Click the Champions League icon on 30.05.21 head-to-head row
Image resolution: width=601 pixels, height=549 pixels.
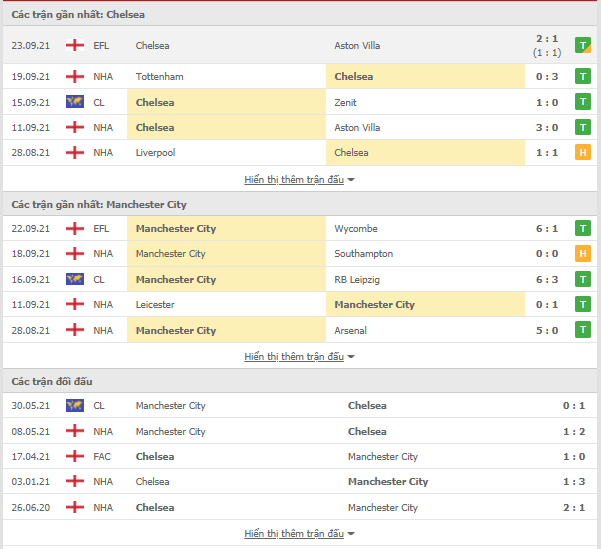75,405
